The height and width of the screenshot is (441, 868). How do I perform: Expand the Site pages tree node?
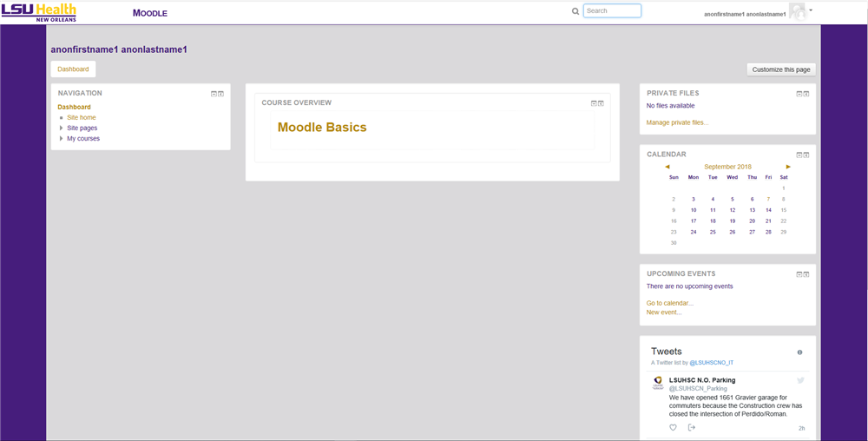tap(61, 128)
